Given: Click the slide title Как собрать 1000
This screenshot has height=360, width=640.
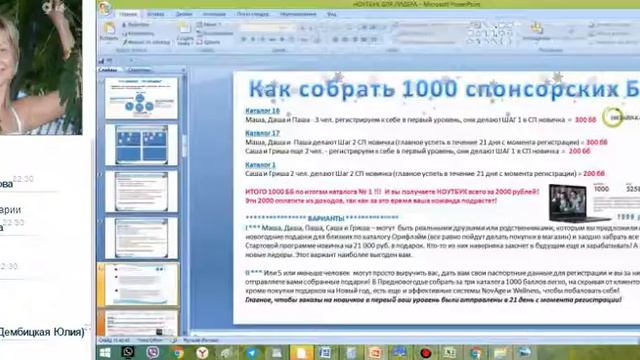Looking at the screenshot, I should (x=443, y=89).
